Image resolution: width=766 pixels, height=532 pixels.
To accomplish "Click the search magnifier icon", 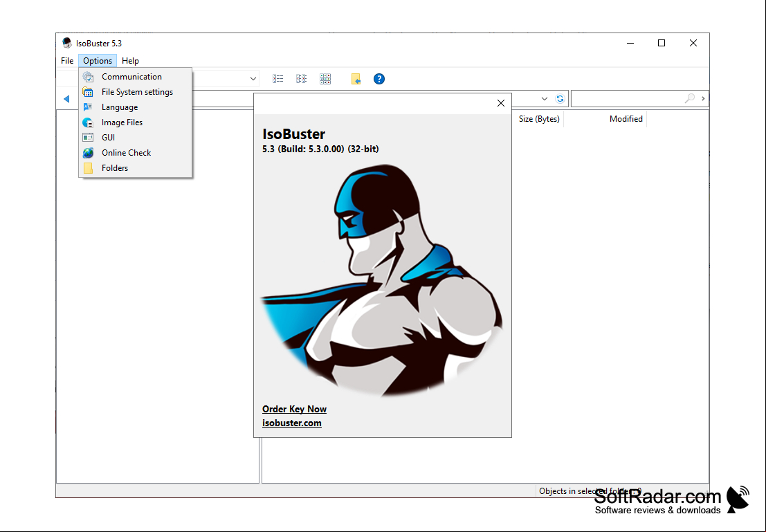I will pos(690,99).
